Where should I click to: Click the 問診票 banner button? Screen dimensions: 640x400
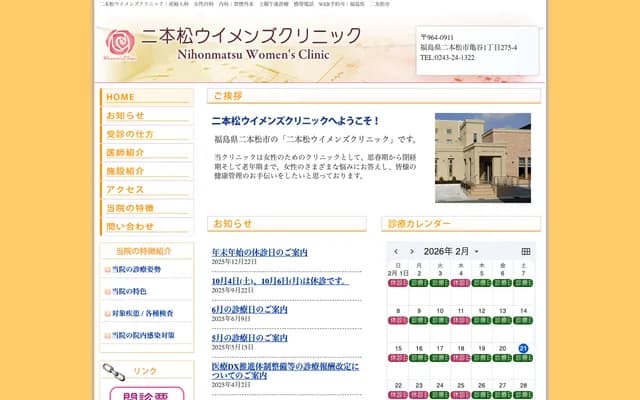[x=146, y=394]
